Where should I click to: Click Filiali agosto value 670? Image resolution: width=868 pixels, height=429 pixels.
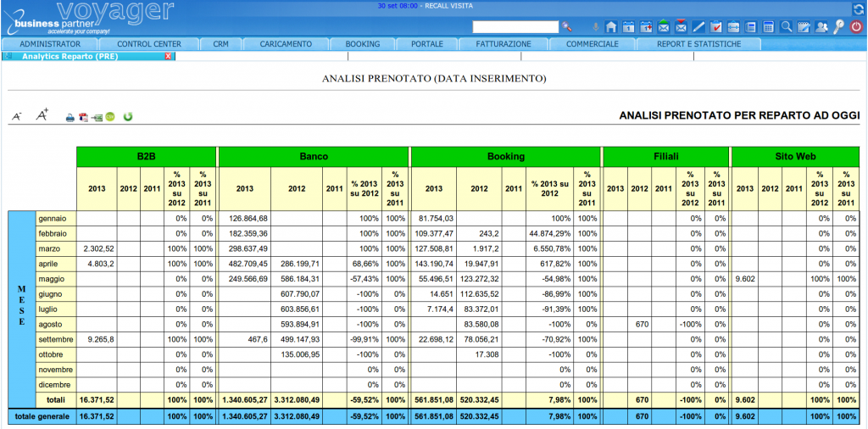pyautogui.click(x=639, y=324)
